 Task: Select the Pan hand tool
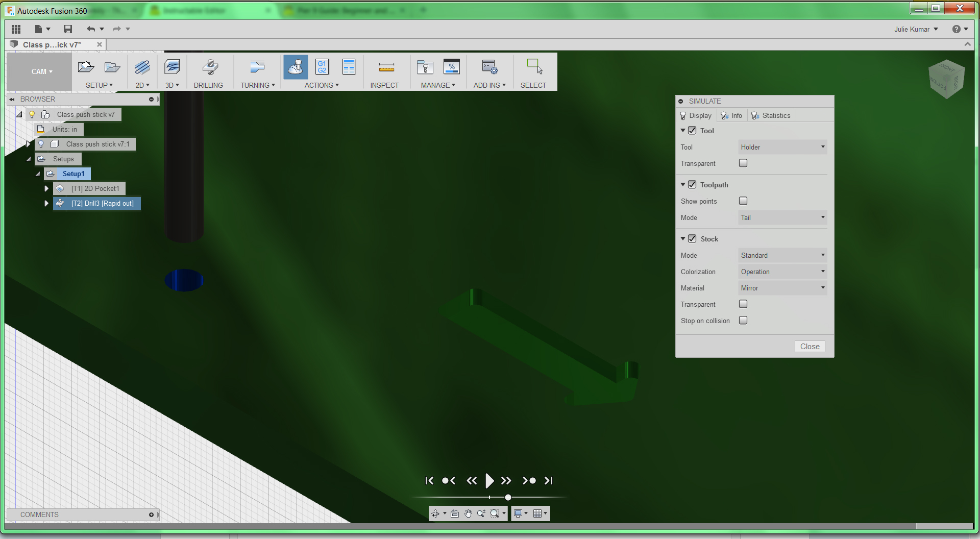coord(468,513)
